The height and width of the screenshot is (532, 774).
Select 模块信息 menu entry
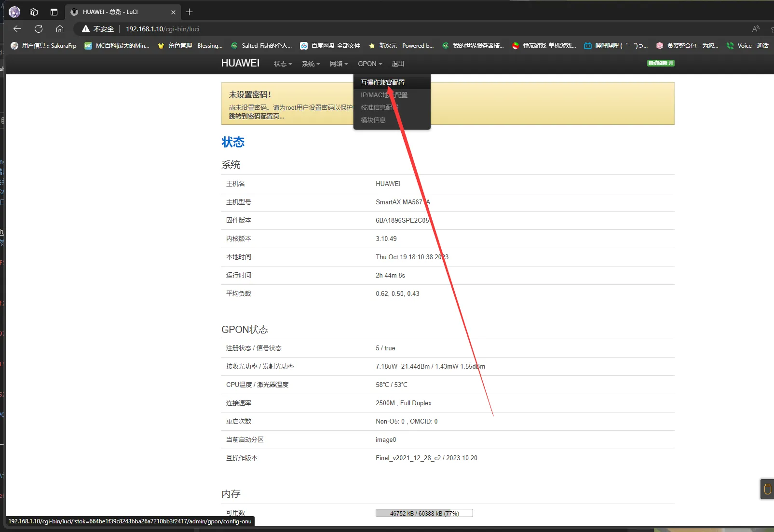click(x=373, y=120)
